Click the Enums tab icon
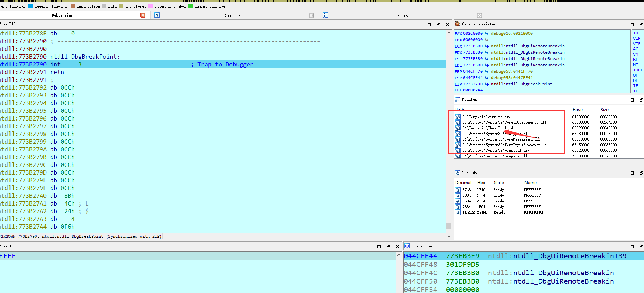Screen dimensions: 644x293 pyautogui.click(x=326, y=15)
